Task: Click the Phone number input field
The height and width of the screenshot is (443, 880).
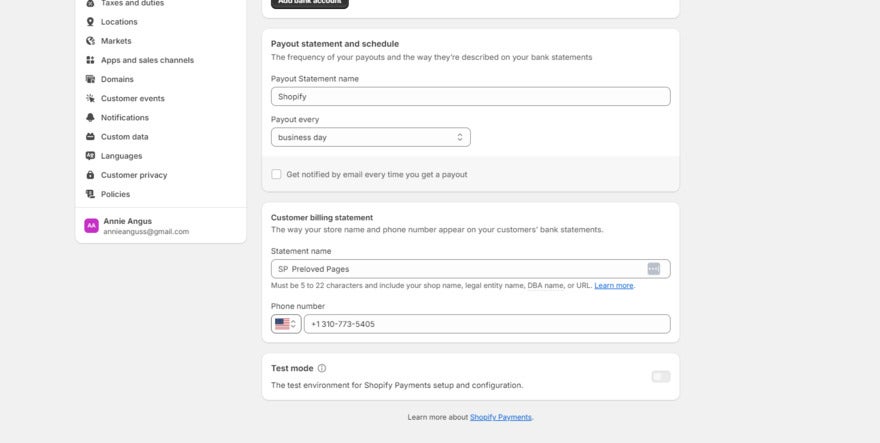Action: pyautogui.click(x=487, y=324)
